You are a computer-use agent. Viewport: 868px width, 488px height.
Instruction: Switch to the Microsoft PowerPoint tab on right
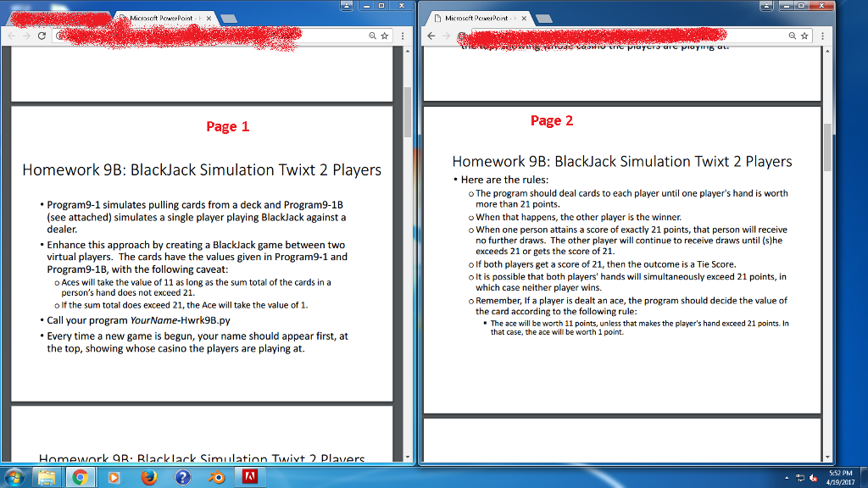479,16
